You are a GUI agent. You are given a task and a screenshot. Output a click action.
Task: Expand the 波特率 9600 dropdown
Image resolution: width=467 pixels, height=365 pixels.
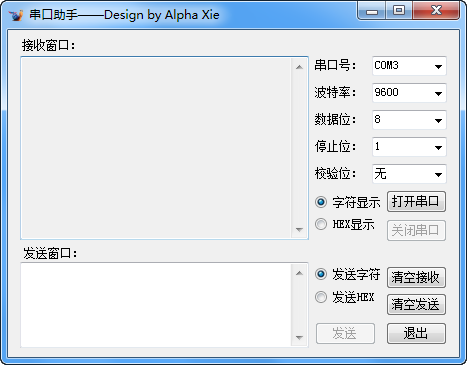click(x=409, y=93)
